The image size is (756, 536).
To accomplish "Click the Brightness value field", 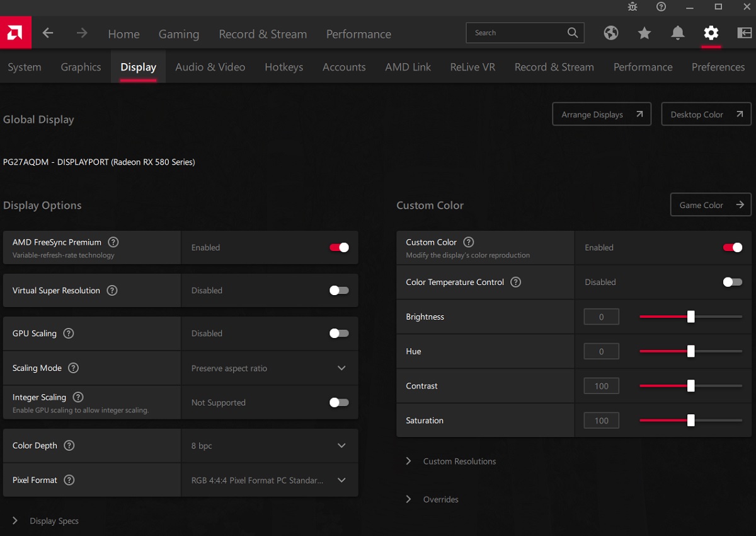I will click(x=602, y=317).
